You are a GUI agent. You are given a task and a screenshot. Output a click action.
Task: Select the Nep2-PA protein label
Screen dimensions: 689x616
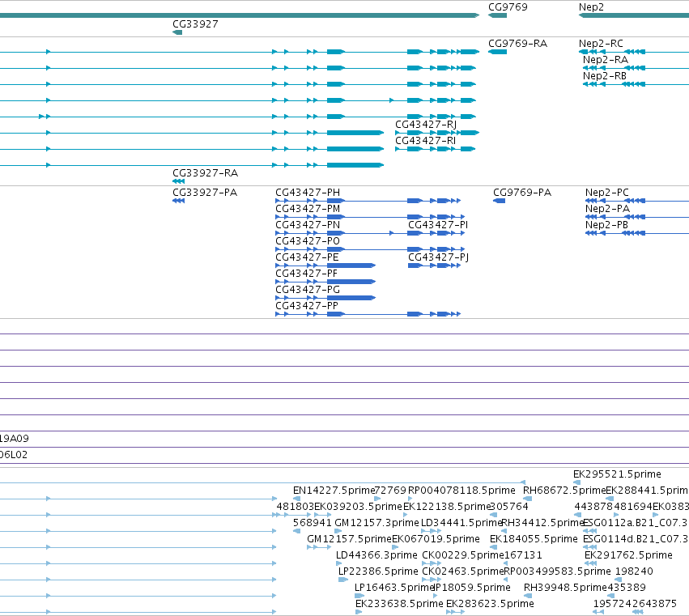(607, 209)
